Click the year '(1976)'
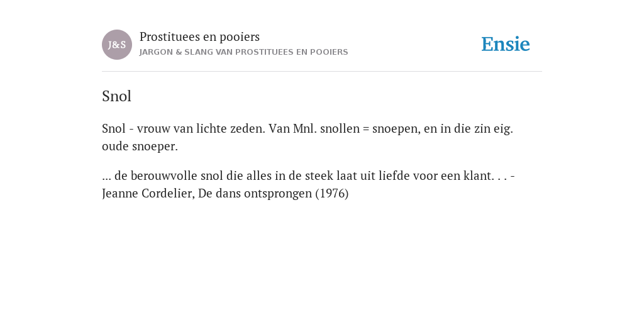644x322 pixels. [x=332, y=194]
